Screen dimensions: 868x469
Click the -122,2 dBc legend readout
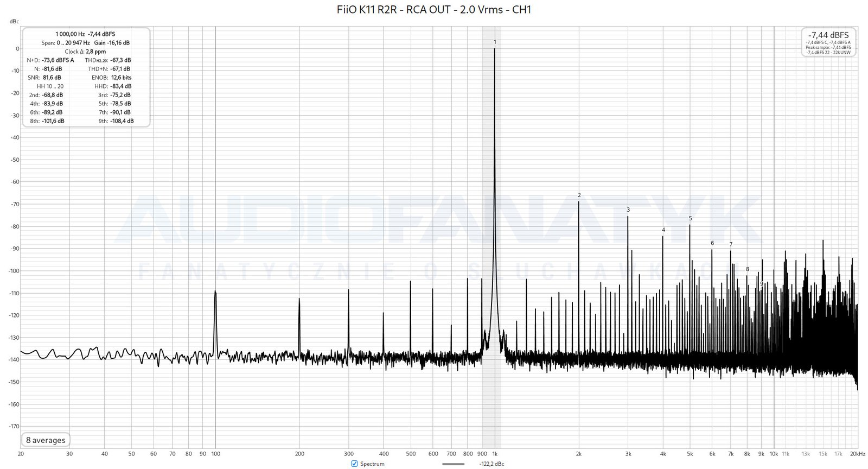point(492,464)
